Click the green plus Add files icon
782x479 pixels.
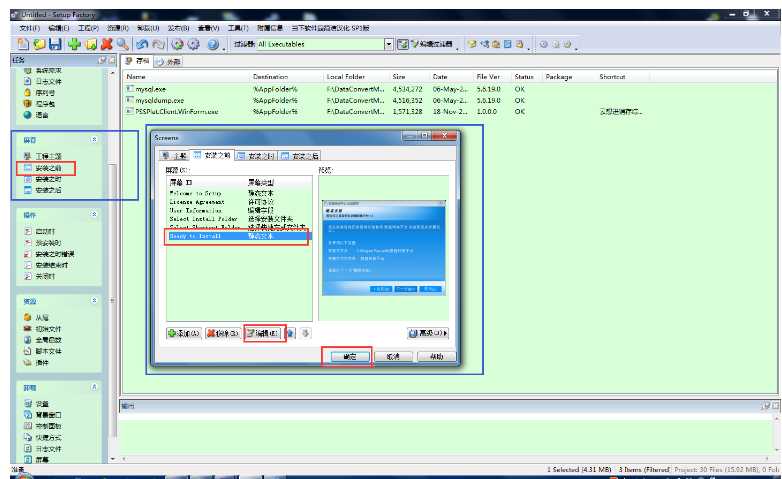(x=74, y=44)
